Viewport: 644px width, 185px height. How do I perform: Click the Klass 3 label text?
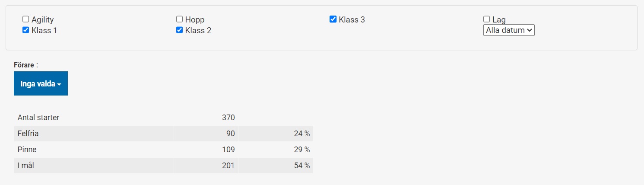[352, 20]
